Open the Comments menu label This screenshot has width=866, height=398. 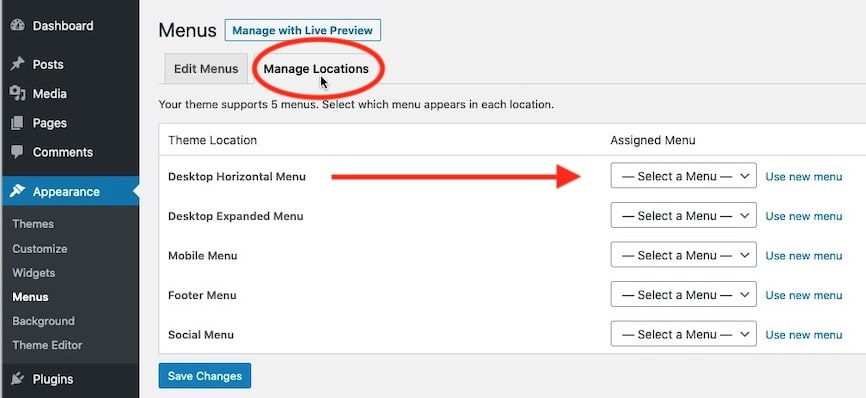63,152
